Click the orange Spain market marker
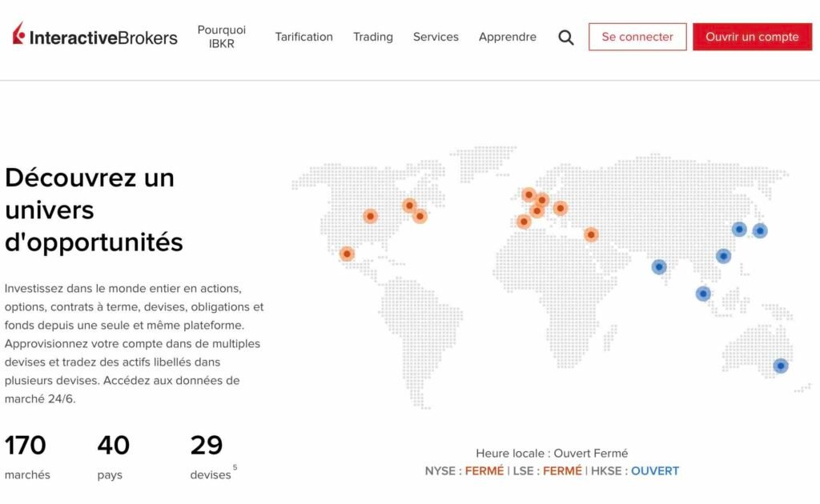 coord(524,222)
